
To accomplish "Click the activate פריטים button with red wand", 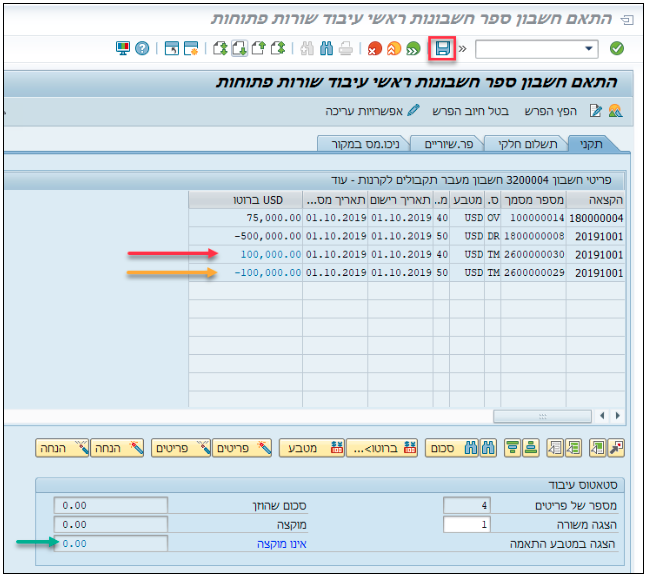I will click(x=242, y=448).
